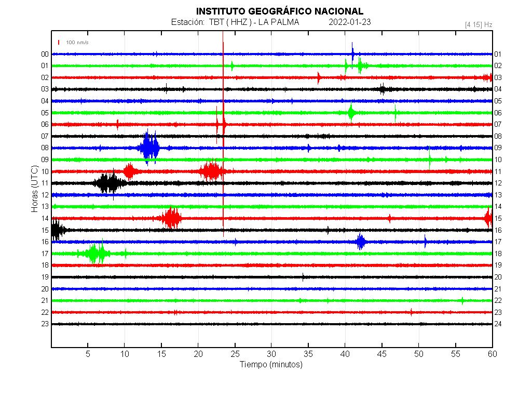Click the blue event near minute 42 on the 16 trace

(x=360, y=242)
